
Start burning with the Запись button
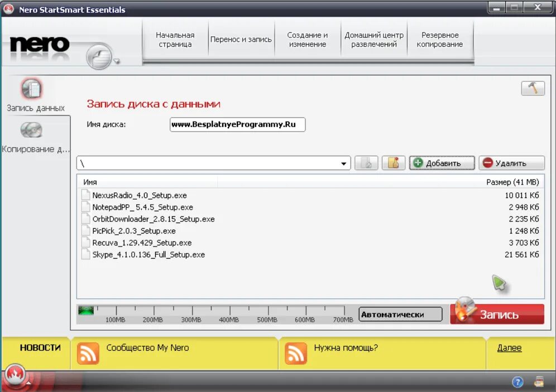tap(497, 314)
